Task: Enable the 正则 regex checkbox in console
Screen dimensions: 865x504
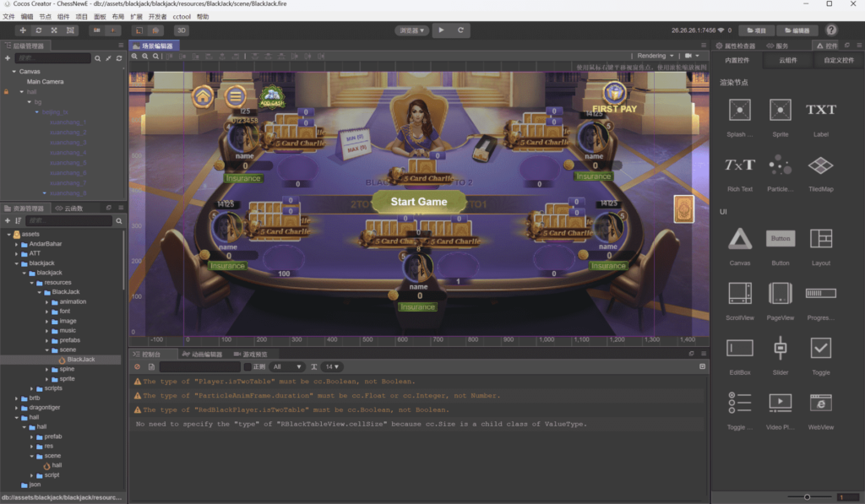Action: click(x=248, y=367)
